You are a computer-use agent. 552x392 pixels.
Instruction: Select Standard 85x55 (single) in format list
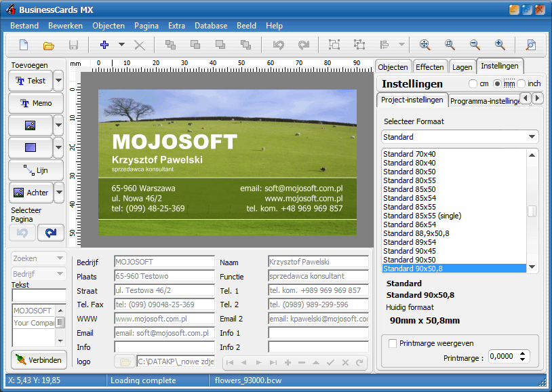tap(454, 216)
